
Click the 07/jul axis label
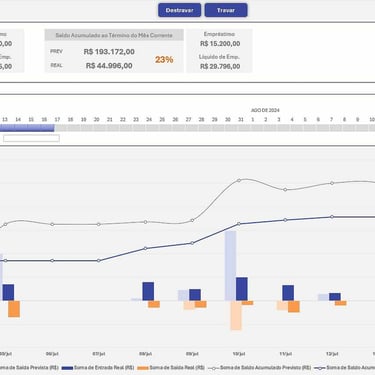click(x=99, y=354)
